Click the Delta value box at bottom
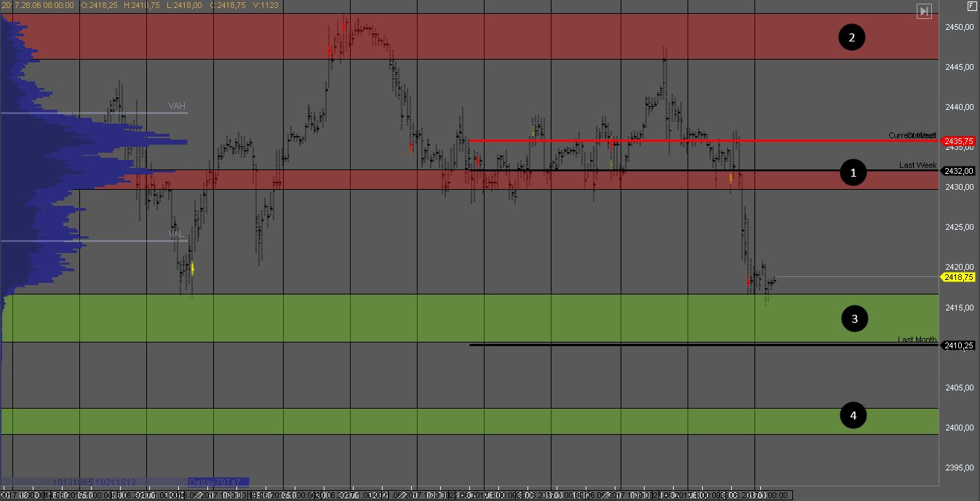Image resolution: width=980 pixels, height=501 pixels. [x=218, y=482]
